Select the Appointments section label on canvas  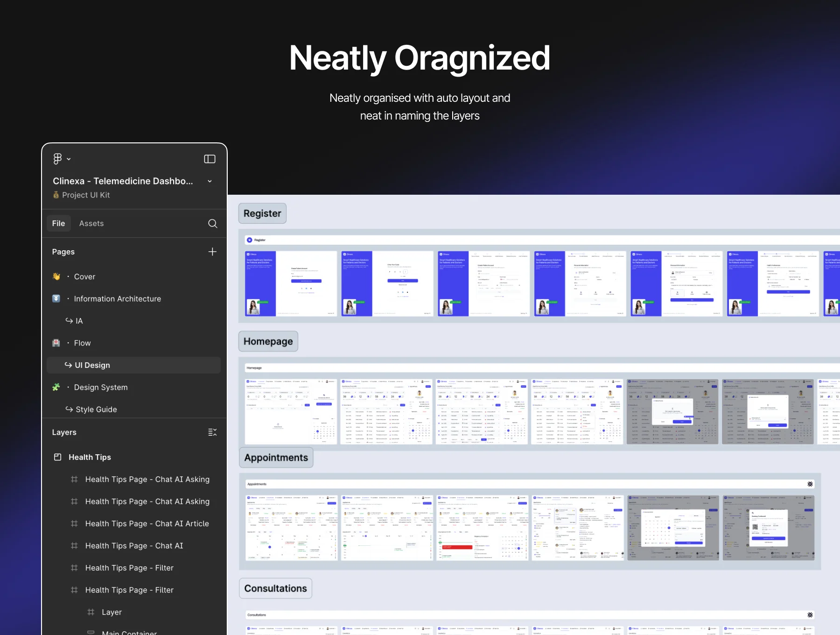[276, 458]
